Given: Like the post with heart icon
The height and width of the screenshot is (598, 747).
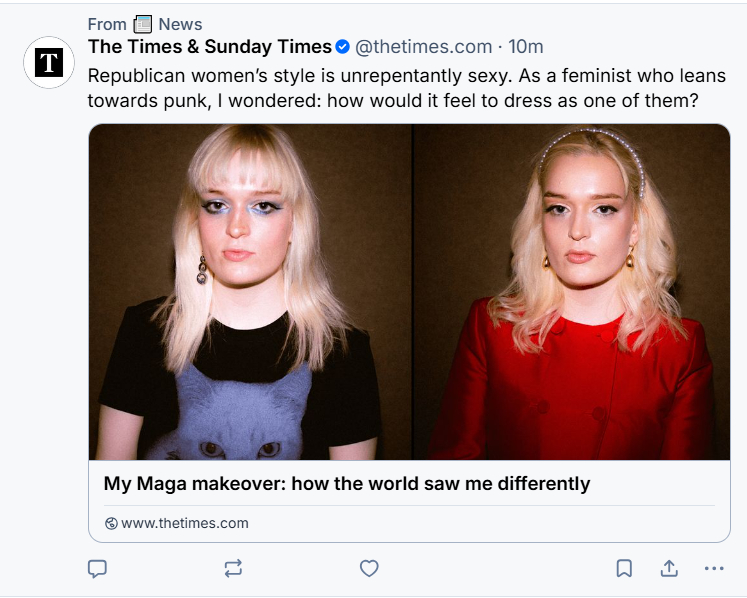Looking at the screenshot, I should [369, 568].
